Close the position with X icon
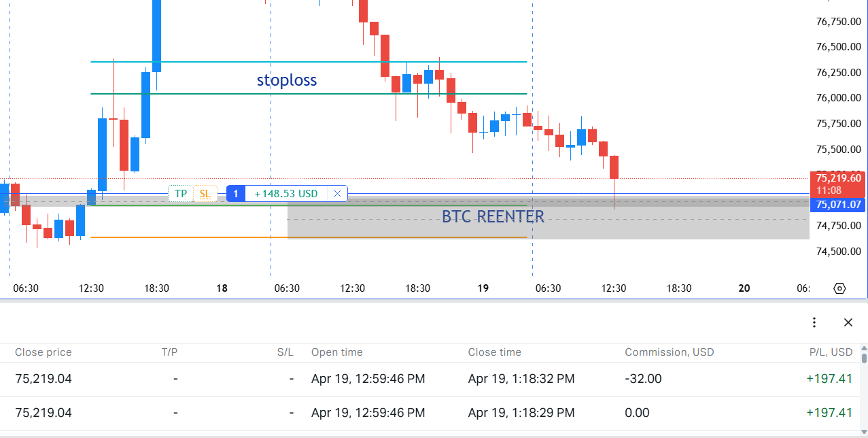 (337, 194)
